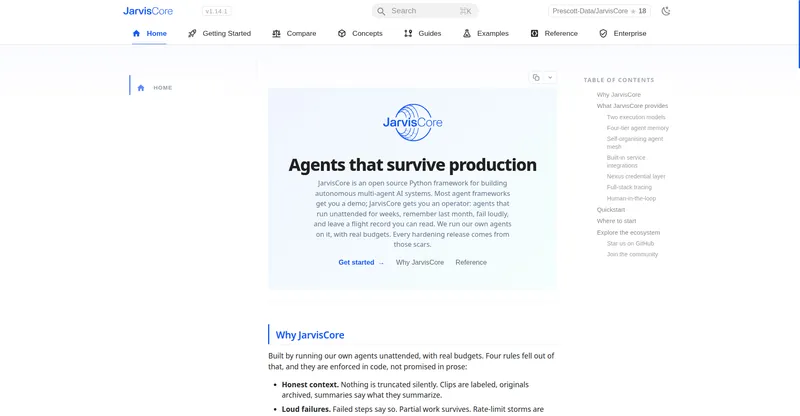The height and width of the screenshot is (416, 800).
Task: Click the Reference link in hero
Action: tap(471, 262)
